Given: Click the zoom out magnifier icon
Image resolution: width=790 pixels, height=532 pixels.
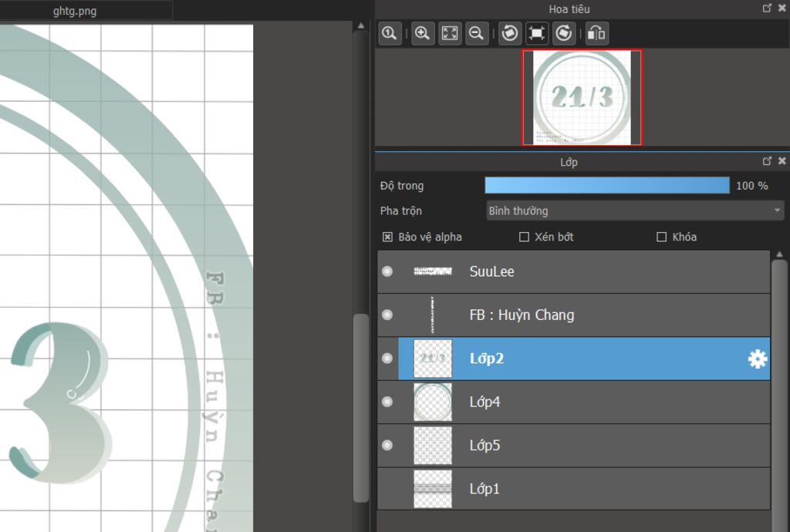Looking at the screenshot, I should coord(477,34).
